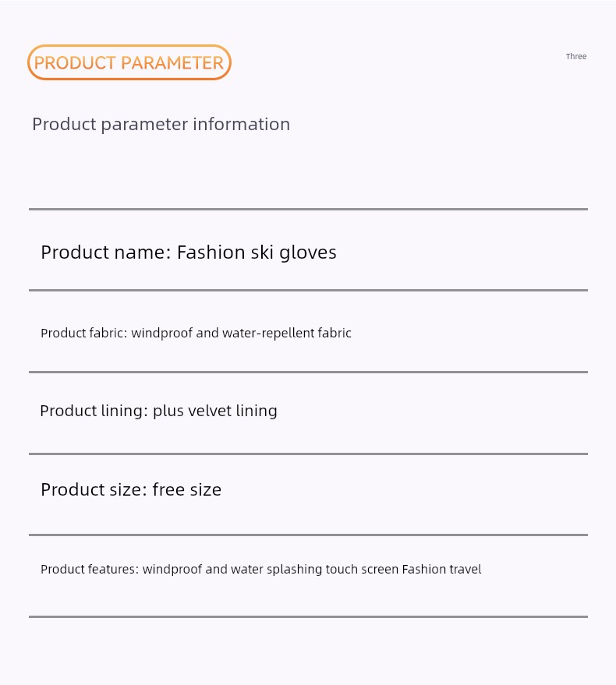
Task: Click the small "Three" label
Action: point(575,56)
